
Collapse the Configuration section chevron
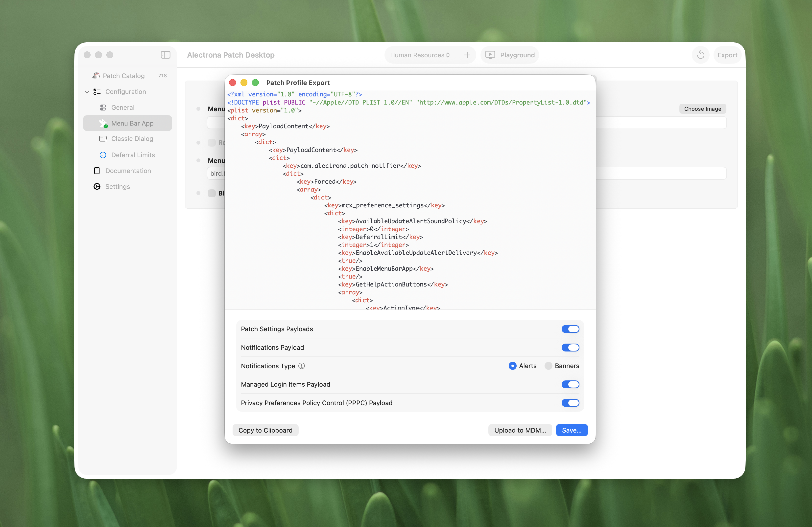click(87, 92)
